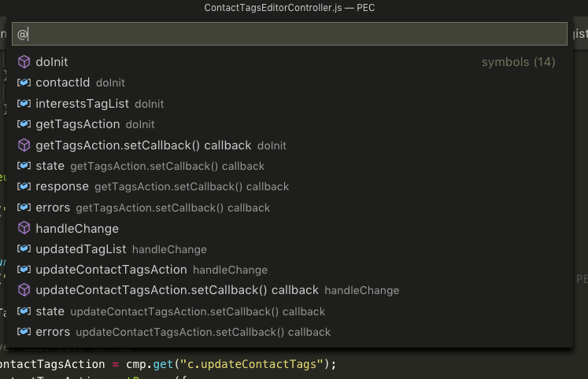Select state under getTagsAction.setCallback() callback
The width and height of the screenshot is (588, 379).
tap(290, 166)
